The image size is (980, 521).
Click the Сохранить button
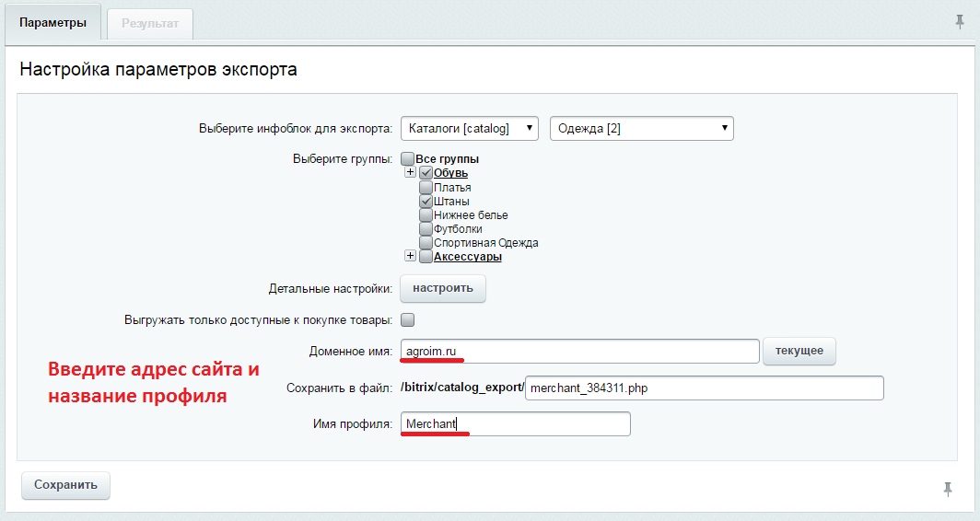coord(65,485)
